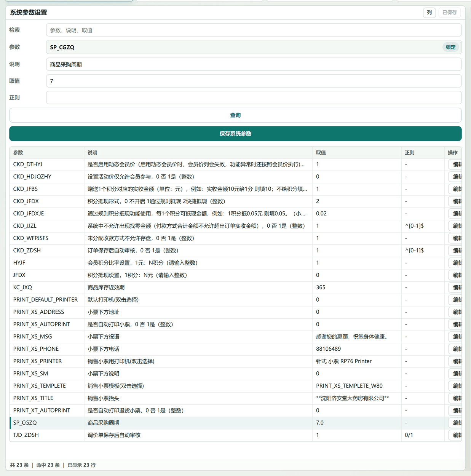
Task: Click the 列 column settings button
Action: [x=429, y=13]
